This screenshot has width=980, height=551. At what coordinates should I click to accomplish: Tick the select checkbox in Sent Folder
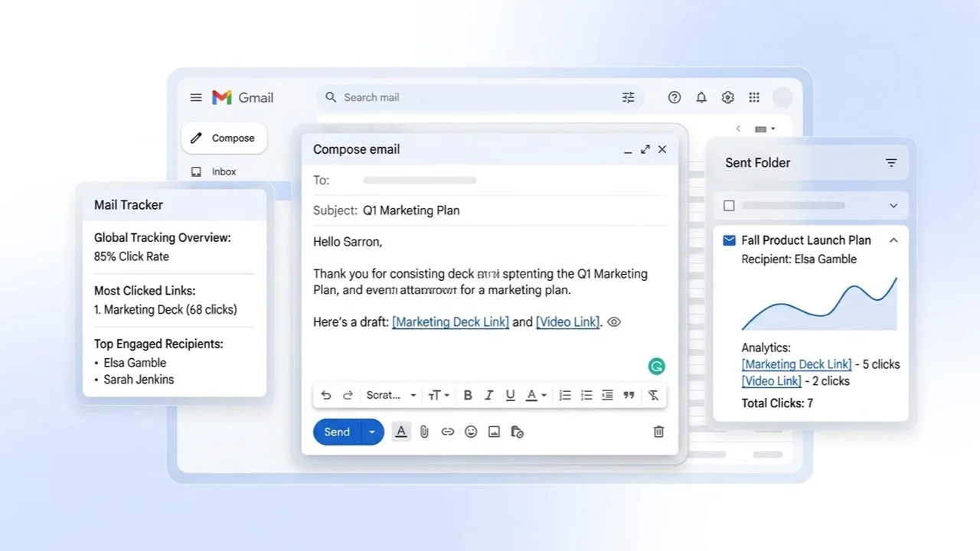[x=729, y=206]
